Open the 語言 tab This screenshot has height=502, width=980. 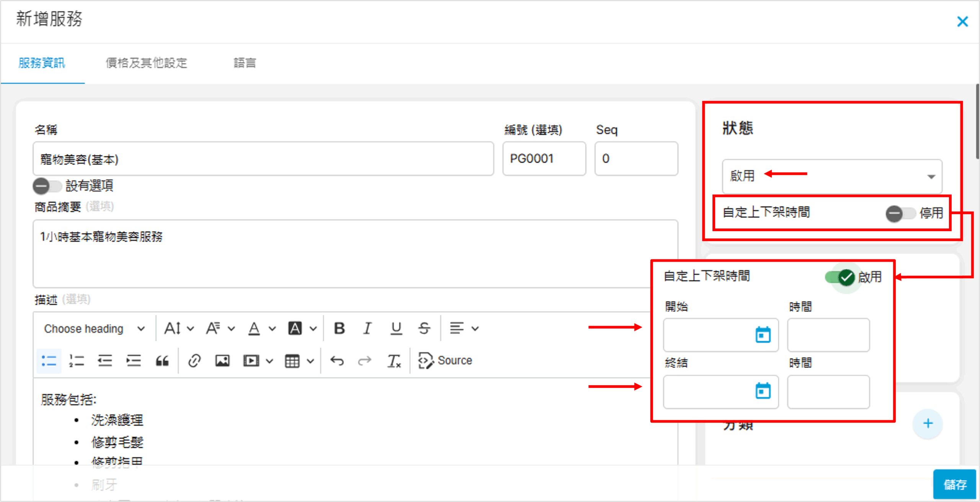245,63
